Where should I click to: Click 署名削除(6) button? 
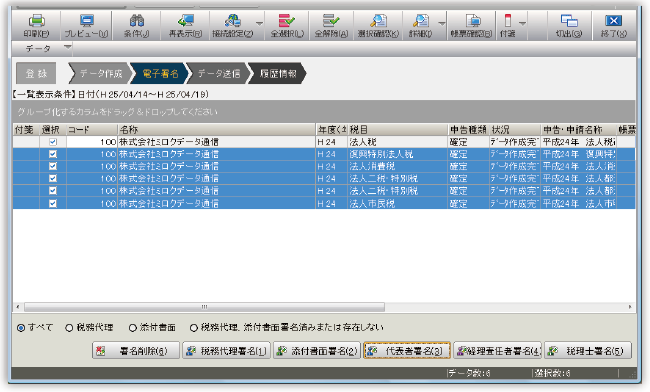tap(136, 351)
